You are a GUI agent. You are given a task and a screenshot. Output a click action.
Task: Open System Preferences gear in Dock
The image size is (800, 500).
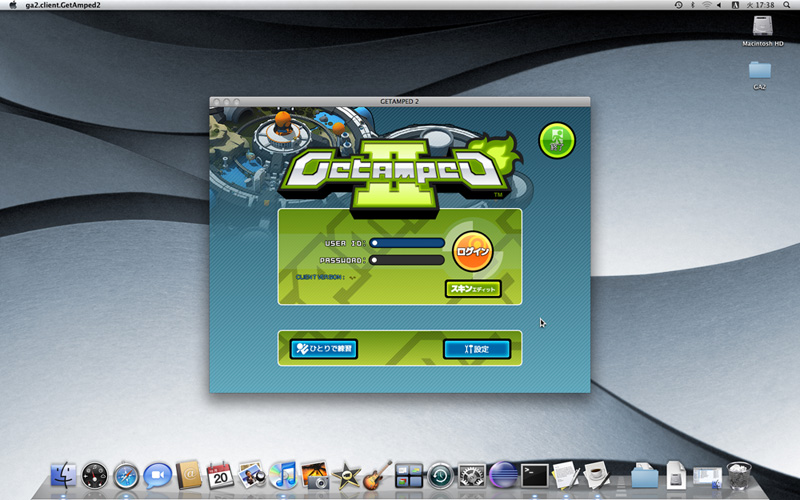coord(471,476)
